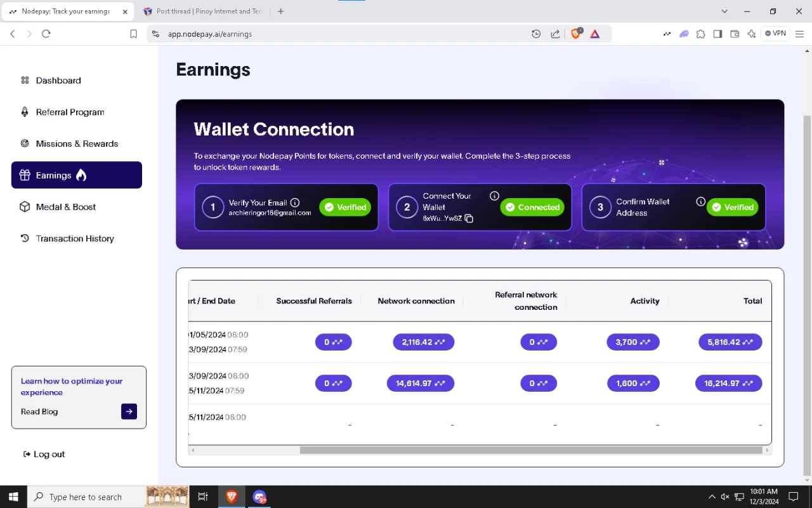Toggle the browser sidebar panel
812x508 pixels.
[717, 34]
